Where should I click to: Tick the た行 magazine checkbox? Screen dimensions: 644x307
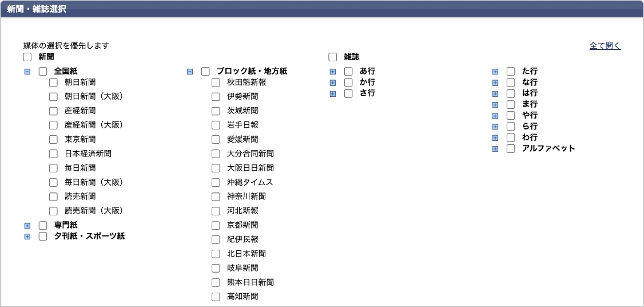[x=511, y=72]
